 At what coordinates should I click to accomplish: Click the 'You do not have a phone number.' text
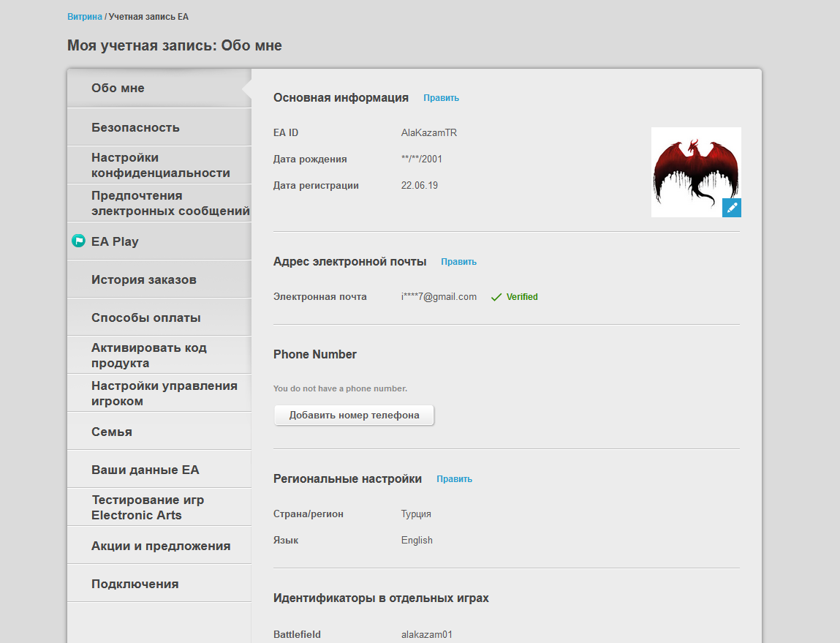click(x=340, y=388)
